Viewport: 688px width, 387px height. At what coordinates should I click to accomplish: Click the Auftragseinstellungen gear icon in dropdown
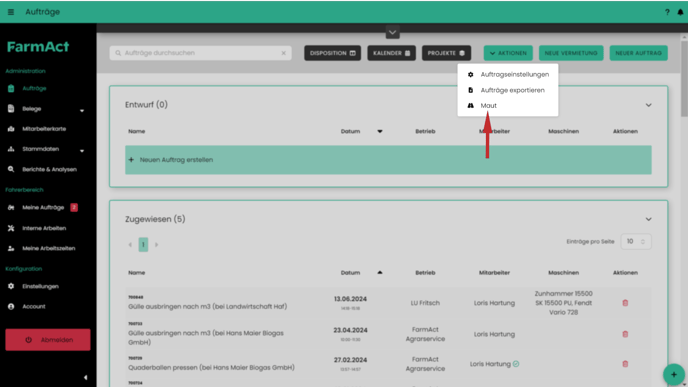point(470,75)
